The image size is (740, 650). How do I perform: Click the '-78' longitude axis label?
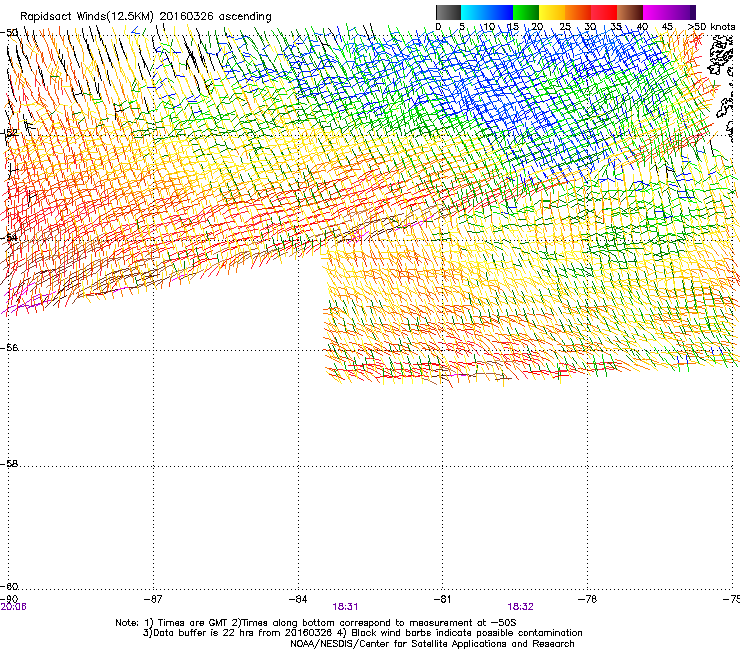pyautogui.click(x=587, y=599)
